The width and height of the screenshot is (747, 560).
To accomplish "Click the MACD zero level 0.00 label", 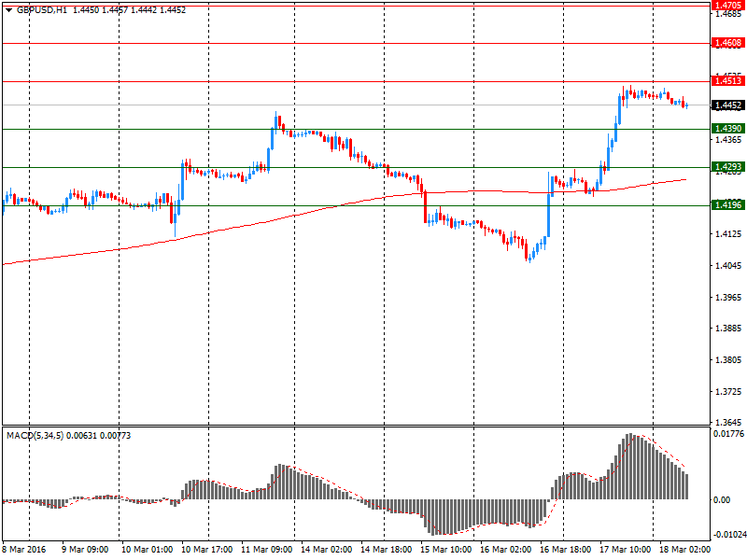I will pyautogui.click(x=722, y=499).
